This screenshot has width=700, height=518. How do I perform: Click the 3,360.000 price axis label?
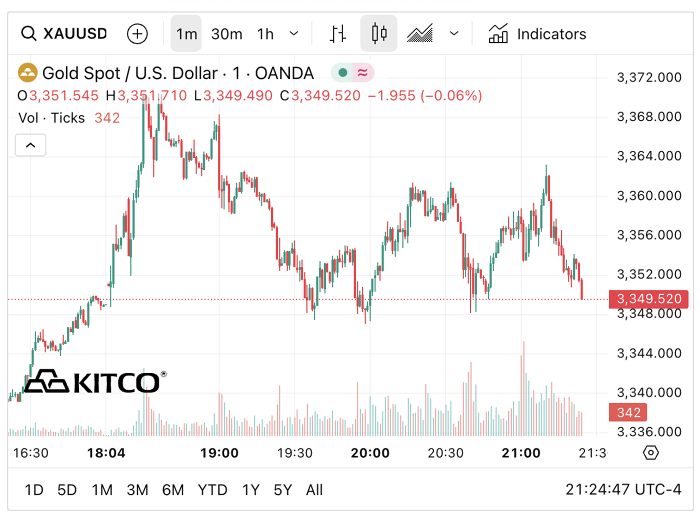pyautogui.click(x=649, y=196)
